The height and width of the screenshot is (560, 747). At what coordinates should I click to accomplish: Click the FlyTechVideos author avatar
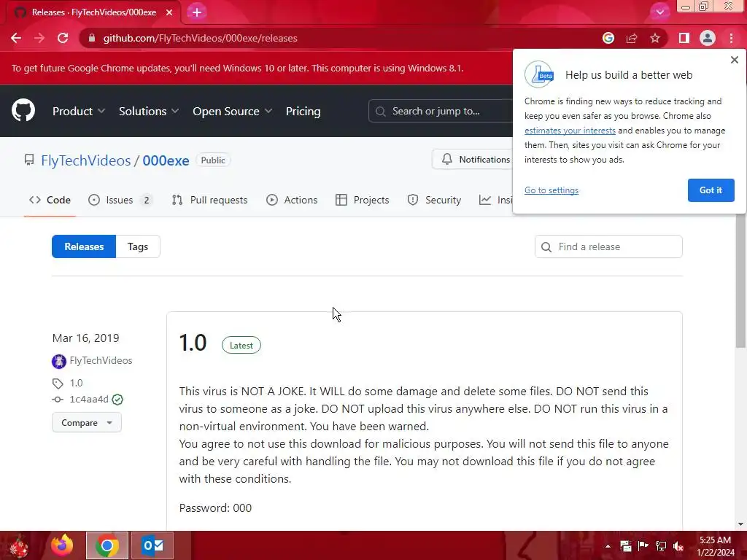59,362
